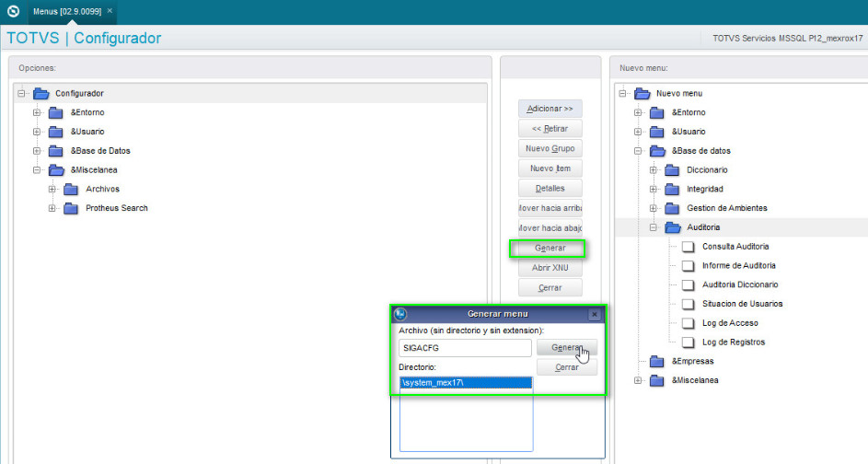Select the \system_mex17\ directory entry

click(x=466, y=383)
